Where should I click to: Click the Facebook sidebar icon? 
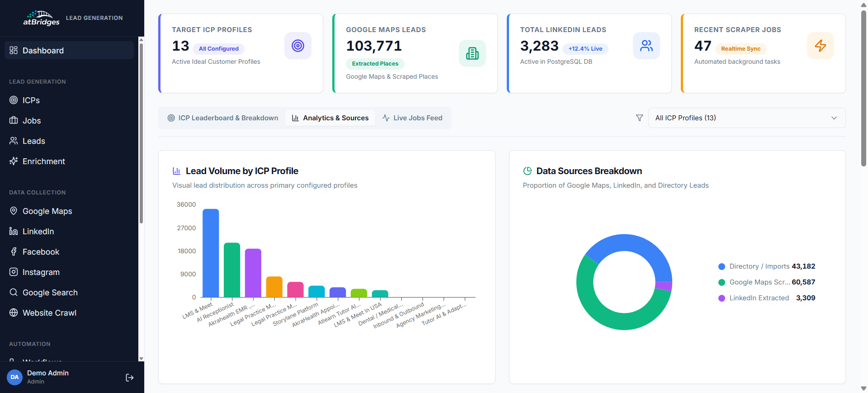[14, 251]
